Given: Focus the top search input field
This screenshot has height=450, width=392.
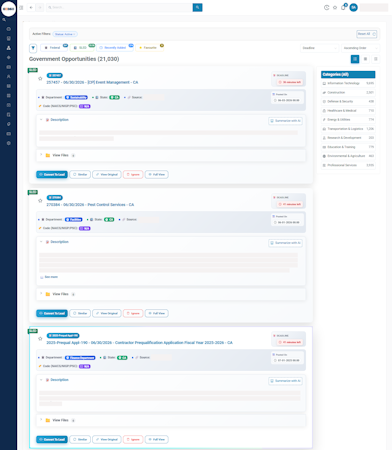Looking at the screenshot, I should tap(119, 7).
